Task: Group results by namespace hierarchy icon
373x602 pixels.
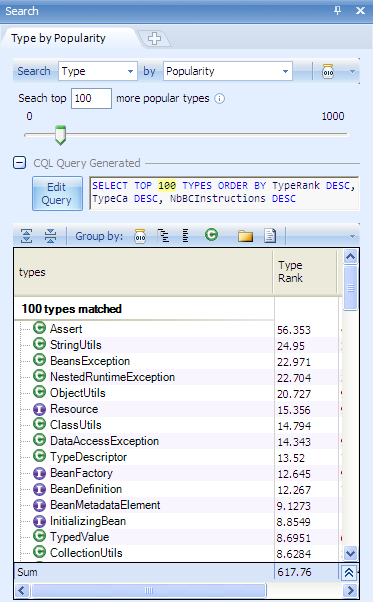Action: tap(163, 236)
